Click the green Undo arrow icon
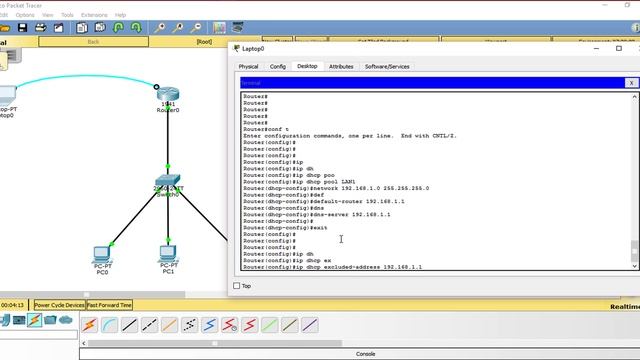The image size is (640, 360). (118, 28)
